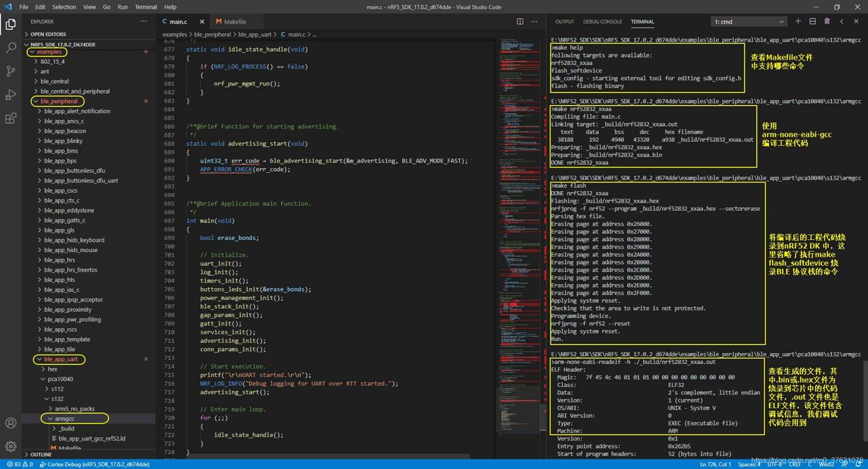868x469 pixels.
Task: Click the Win32 configuration in status bar
Action: pyautogui.click(x=826, y=464)
